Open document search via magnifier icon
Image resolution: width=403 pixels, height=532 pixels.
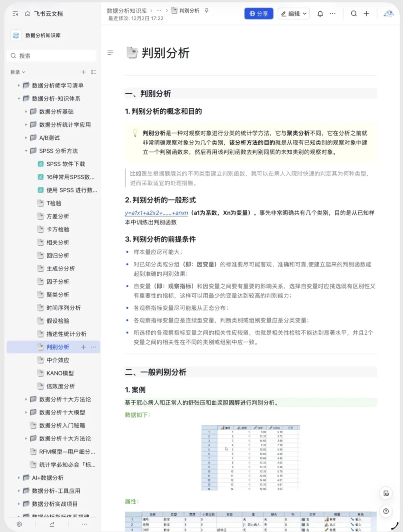coord(354,13)
